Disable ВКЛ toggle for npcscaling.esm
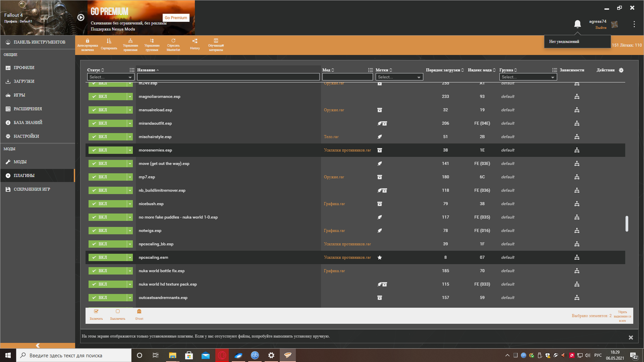The width and height of the screenshot is (644, 362). pos(107,257)
